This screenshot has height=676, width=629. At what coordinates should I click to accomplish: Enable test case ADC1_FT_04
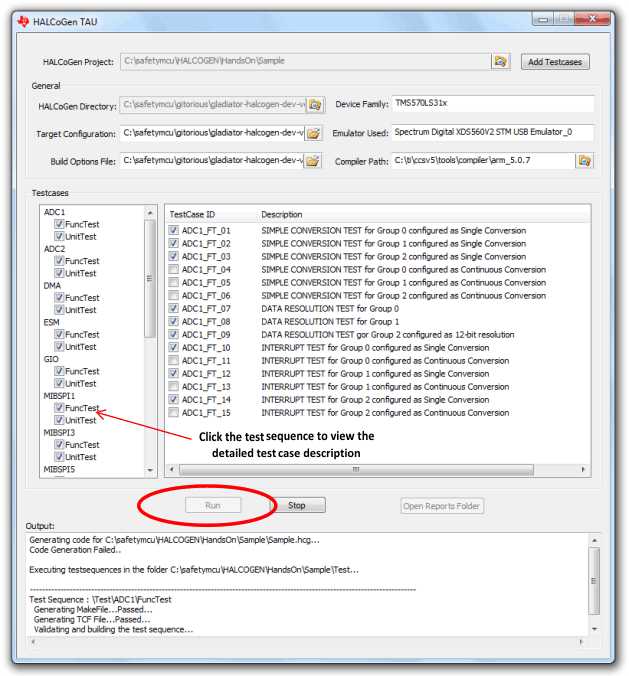173,269
